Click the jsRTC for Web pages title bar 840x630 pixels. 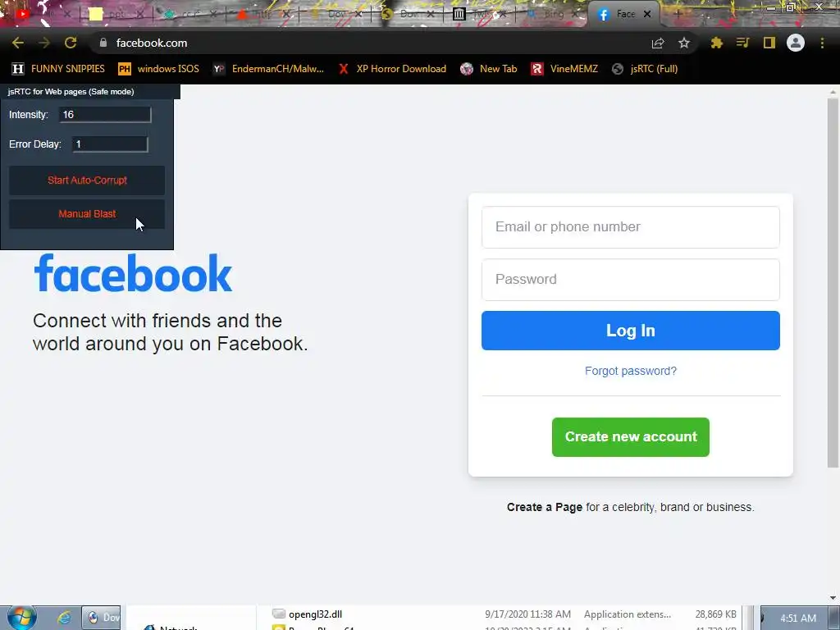[x=90, y=92]
